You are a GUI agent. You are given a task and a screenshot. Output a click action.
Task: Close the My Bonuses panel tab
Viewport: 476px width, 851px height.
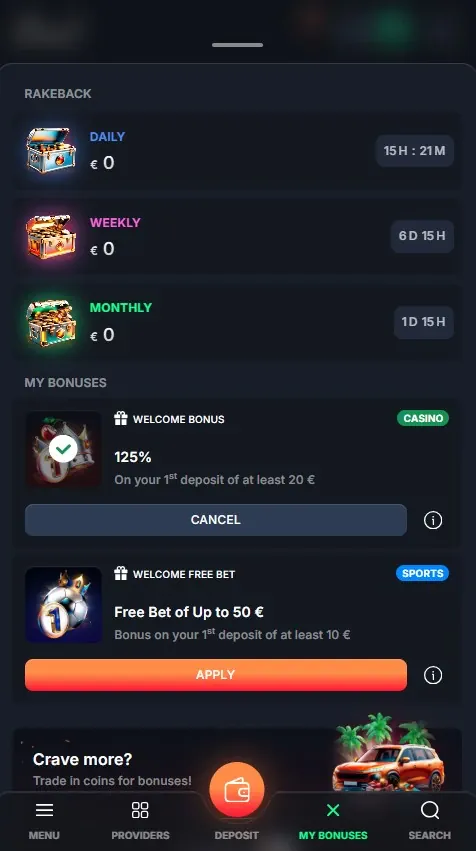[333, 810]
